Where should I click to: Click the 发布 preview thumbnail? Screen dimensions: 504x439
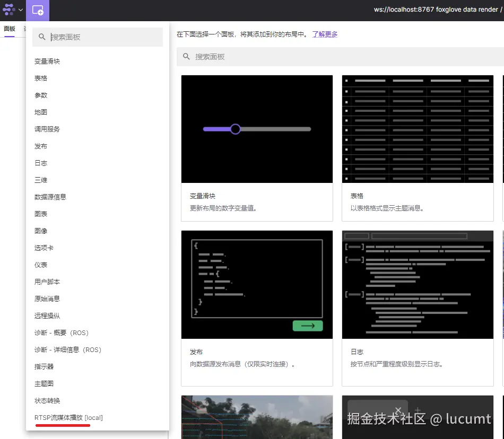[257, 285]
